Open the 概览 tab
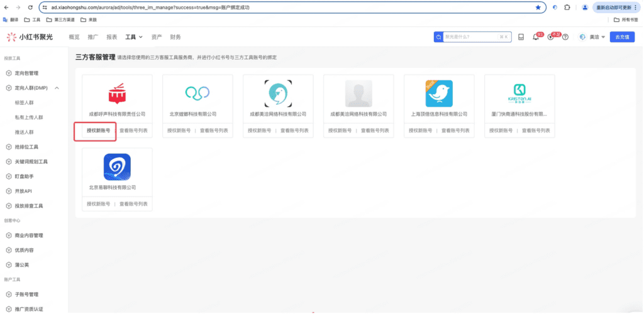The width and height of the screenshot is (644, 314). click(x=74, y=37)
